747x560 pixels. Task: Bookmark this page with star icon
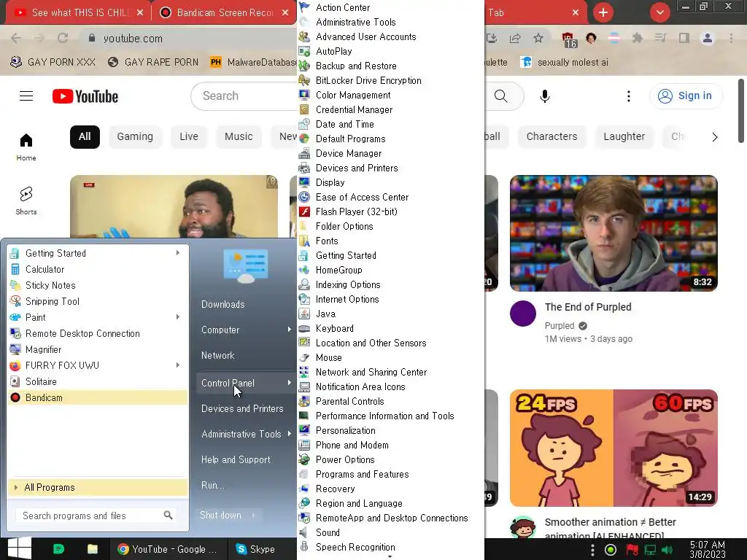538,38
